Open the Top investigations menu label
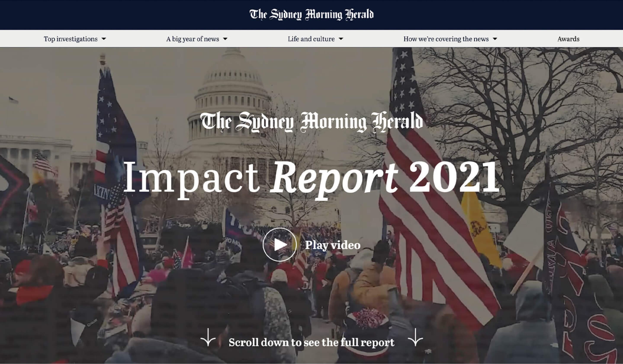 point(71,39)
